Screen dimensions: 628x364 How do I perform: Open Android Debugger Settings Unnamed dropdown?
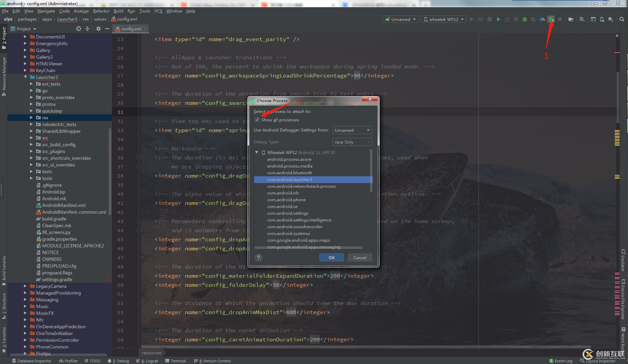352,130
